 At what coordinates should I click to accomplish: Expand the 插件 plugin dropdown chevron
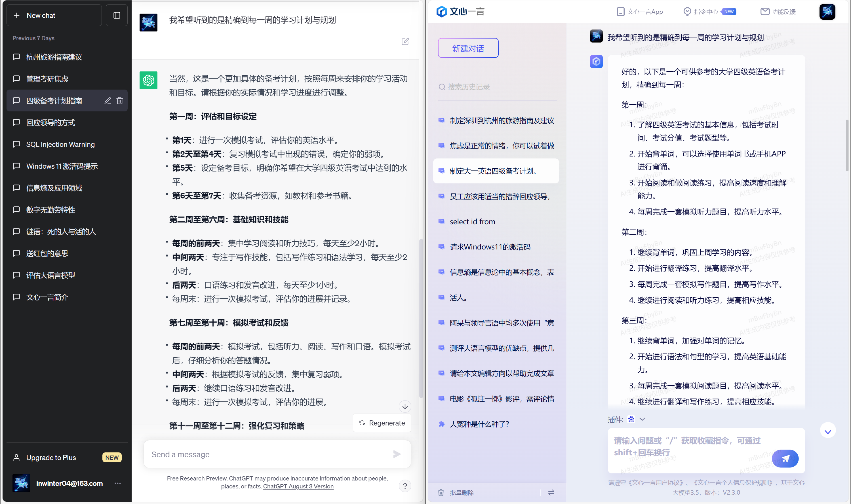[642, 419]
